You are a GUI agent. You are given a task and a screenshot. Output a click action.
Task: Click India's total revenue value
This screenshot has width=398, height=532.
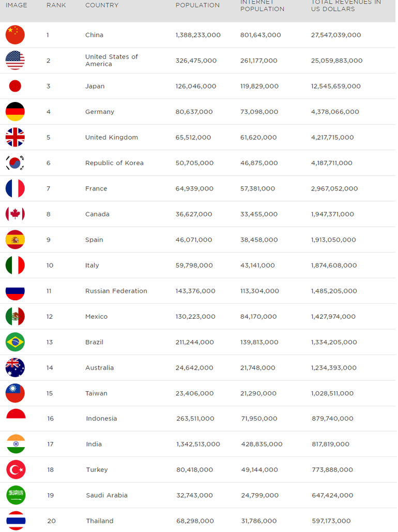coord(330,444)
